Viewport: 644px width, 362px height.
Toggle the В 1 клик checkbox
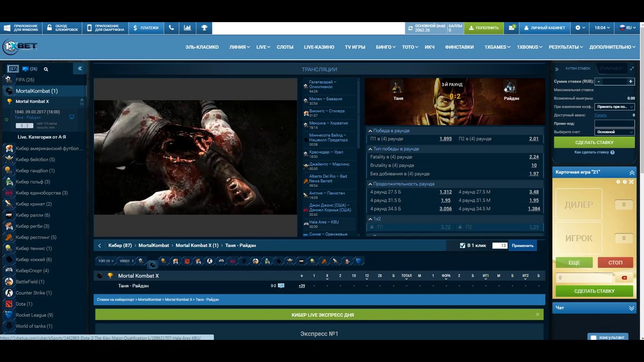pyautogui.click(x=462, y=245)
